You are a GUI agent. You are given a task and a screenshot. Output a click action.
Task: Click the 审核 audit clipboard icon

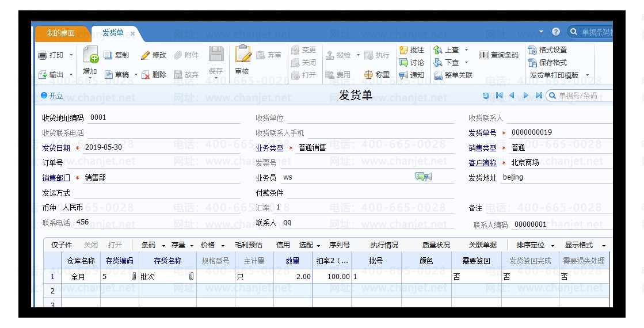tap(243, 54)
